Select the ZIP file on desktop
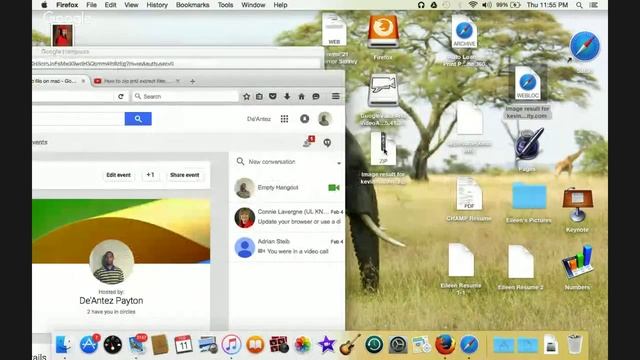The height and width of the screenshot is (360, 640). coord(383,149)
